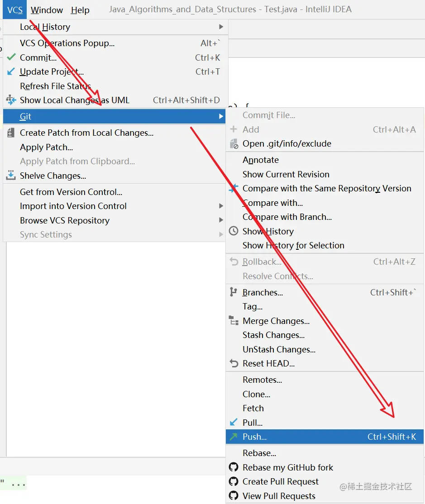
Task: Click the Rollback undo arrow icon
Action: 234,262
